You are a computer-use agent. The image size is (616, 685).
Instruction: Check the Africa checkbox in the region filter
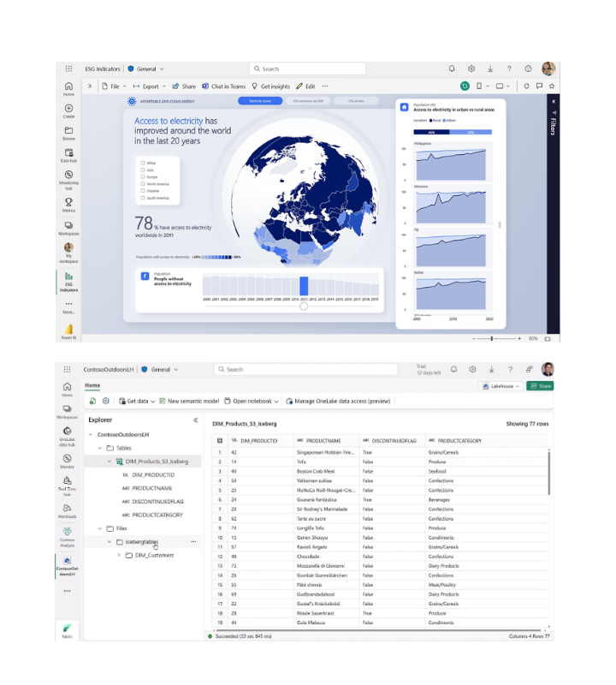[142, 162]
